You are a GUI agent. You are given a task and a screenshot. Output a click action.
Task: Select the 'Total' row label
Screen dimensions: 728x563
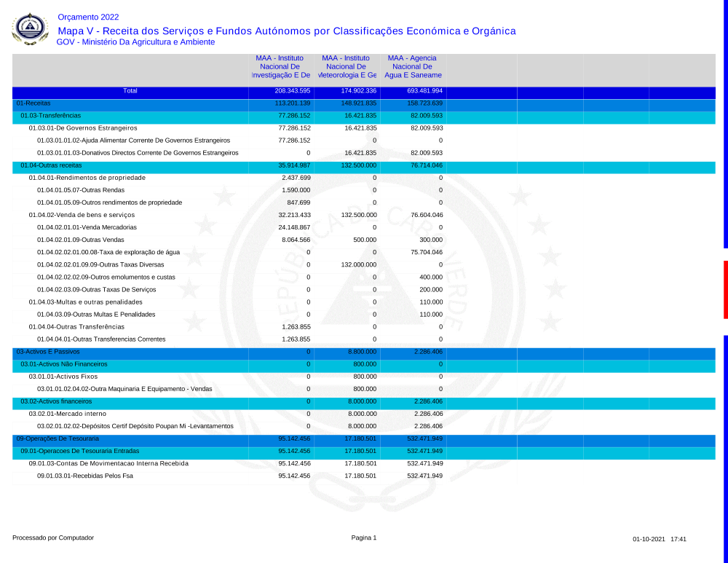[x=130, y=91]
